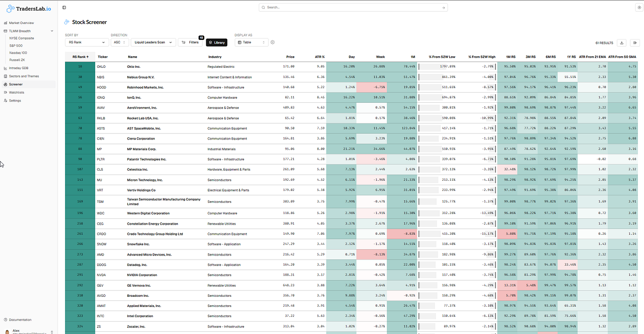Screen dimensions: 644x334
Task: Select Nasdaq 100 in sidebar
Action: (x=18, y=53)
